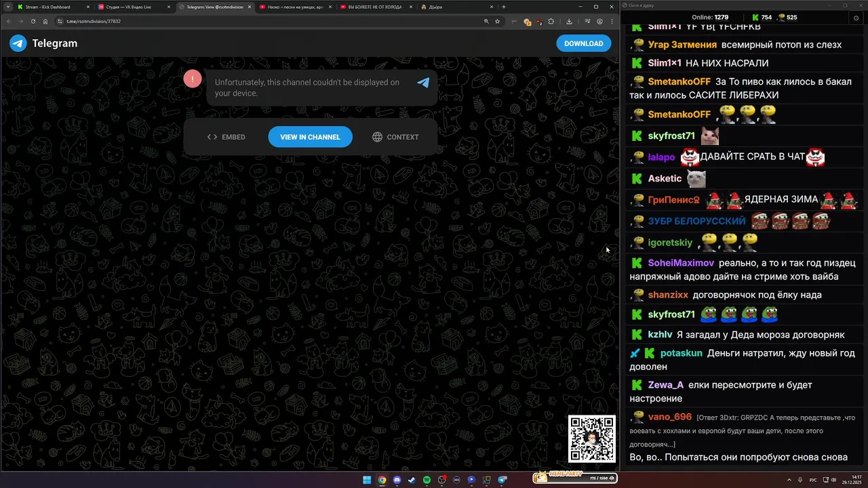
Task: Click the microphone icon in system tray
Action: (x=801, y=480)
